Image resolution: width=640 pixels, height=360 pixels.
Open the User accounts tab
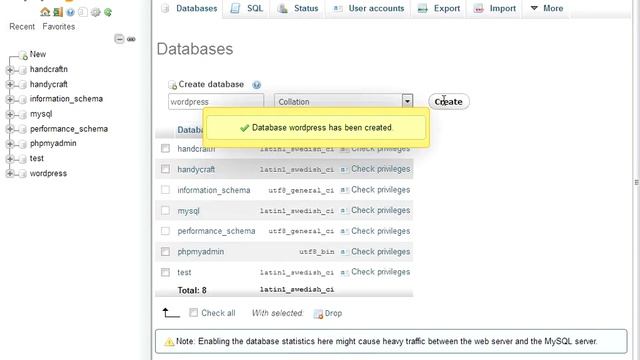point(368,8)
